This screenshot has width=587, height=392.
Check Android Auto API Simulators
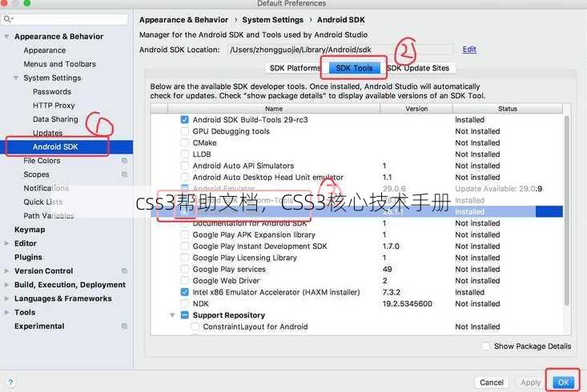tap(184, 166)
